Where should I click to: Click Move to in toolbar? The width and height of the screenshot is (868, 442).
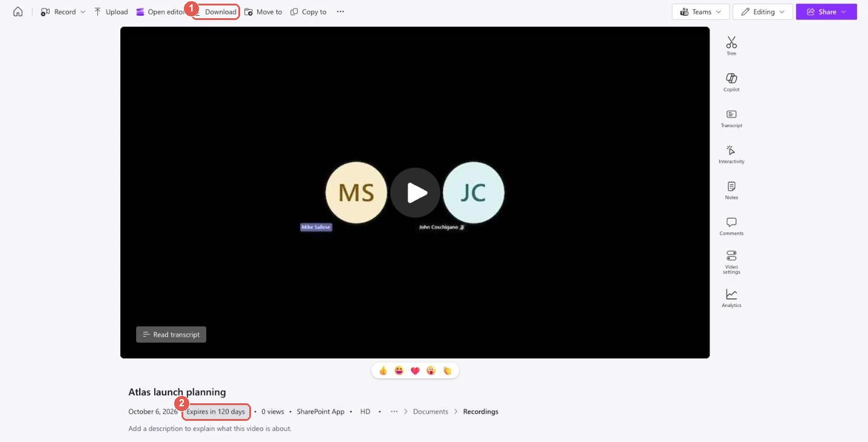click(263, 12)
